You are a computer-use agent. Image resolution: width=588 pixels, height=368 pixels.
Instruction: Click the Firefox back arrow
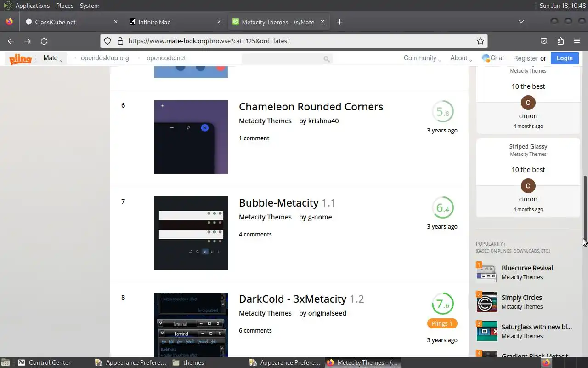point(11,41)
